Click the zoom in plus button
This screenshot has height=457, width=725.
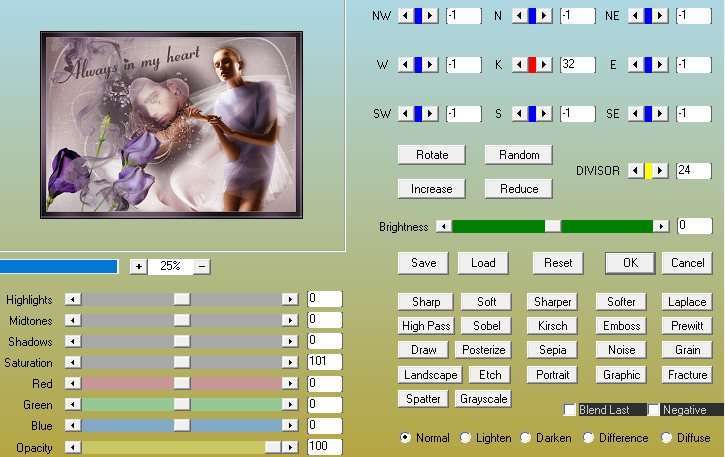point(138,266)
